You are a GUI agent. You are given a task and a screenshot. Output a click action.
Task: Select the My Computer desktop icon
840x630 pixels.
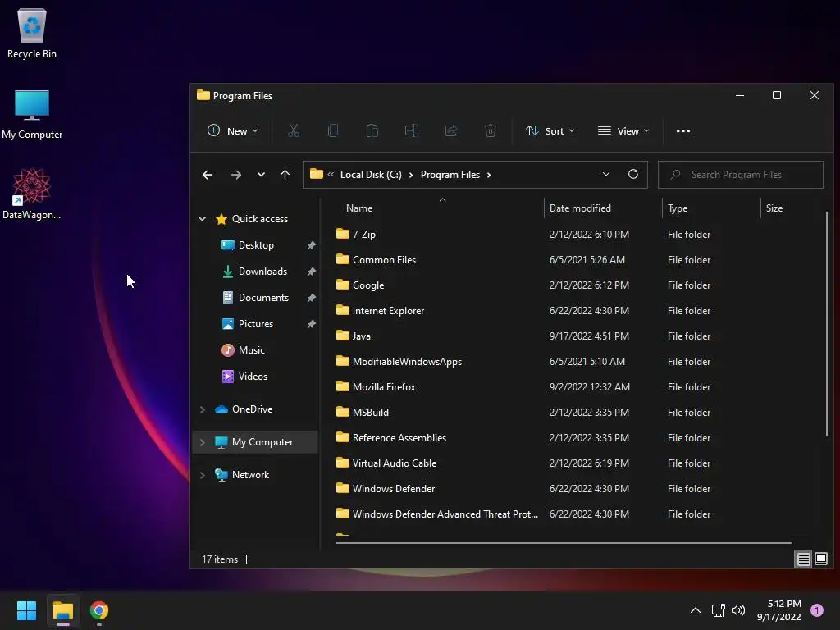pyautogui.click(x=32, y=113)
